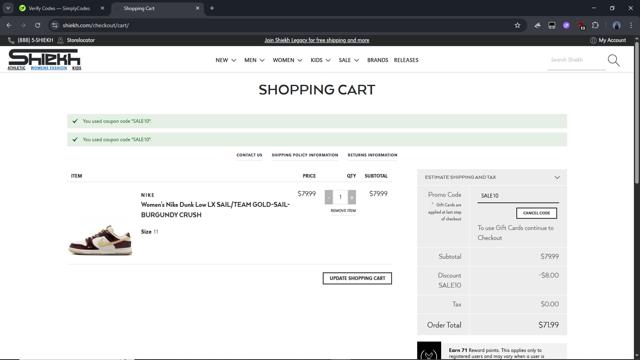
Task: Click the rewards points icon
Action: click(429, 351)
